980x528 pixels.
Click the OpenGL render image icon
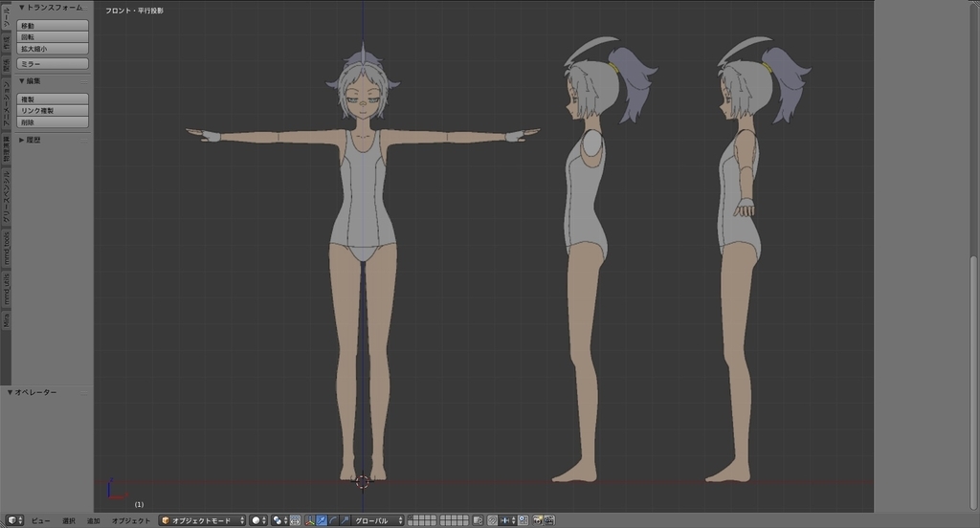[538, 520]
